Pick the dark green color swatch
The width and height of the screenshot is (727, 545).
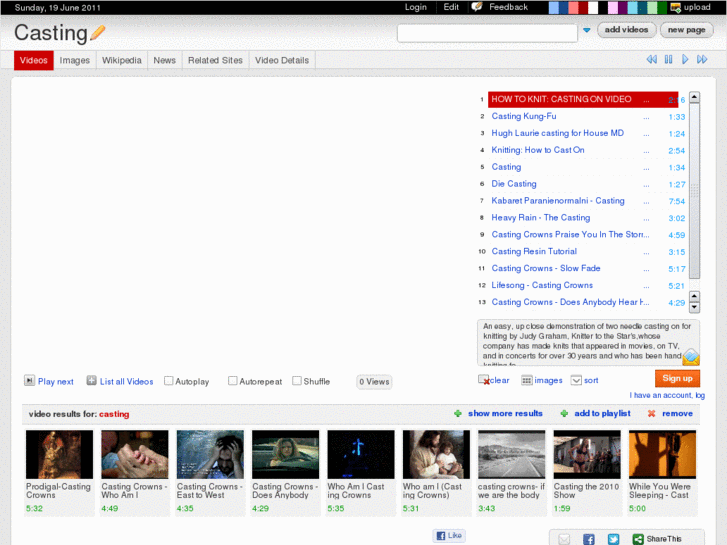click(662, 7)
